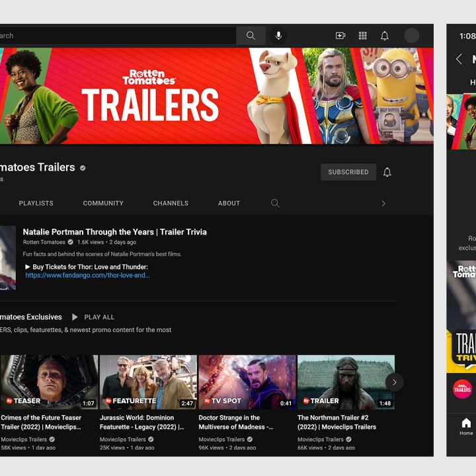This screenshot has width=476, height=476.
Task: Click Movieclips Trailers under Jurassic World video
Action: (123, 439)
